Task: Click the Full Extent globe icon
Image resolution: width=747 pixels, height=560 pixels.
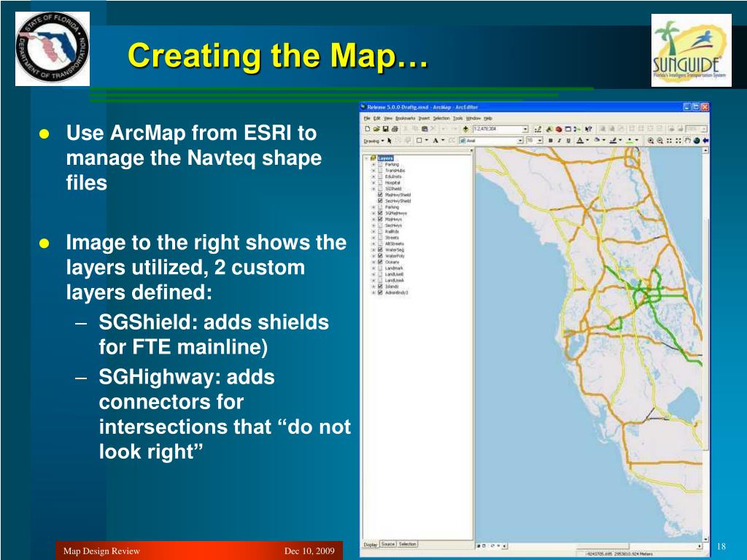Action: [x=697, y=141]
